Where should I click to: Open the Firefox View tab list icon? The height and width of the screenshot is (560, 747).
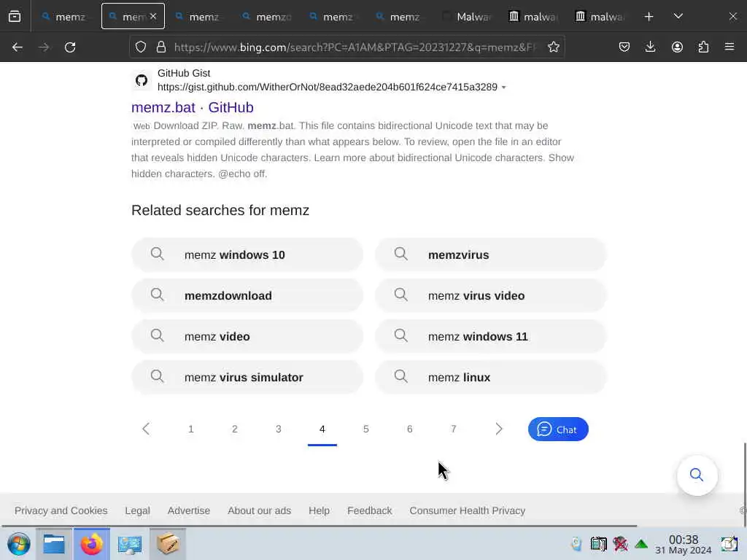[x=15, y=17]
